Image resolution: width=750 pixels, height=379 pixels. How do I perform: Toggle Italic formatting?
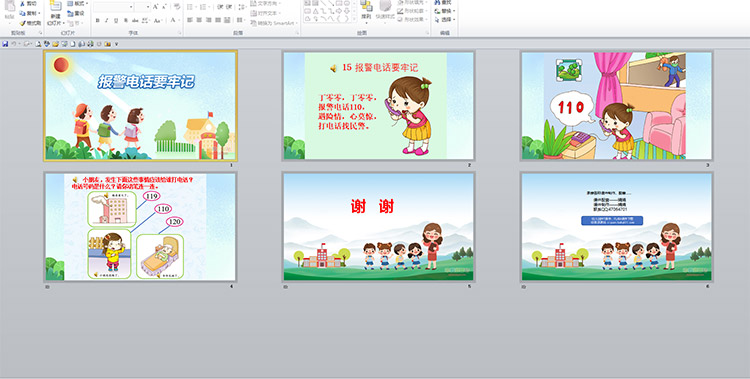pos(107,20)
